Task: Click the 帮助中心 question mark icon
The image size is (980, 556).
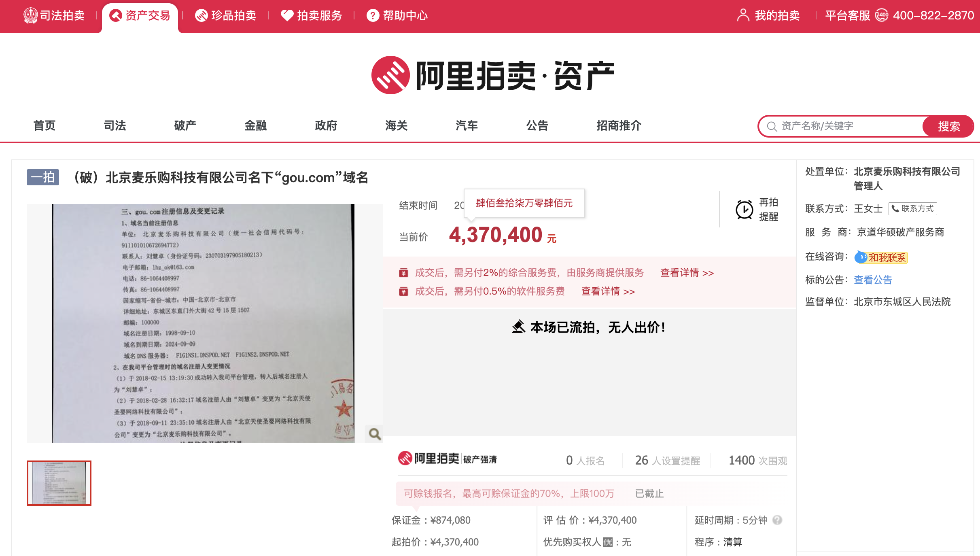Action: pos(372,15)
